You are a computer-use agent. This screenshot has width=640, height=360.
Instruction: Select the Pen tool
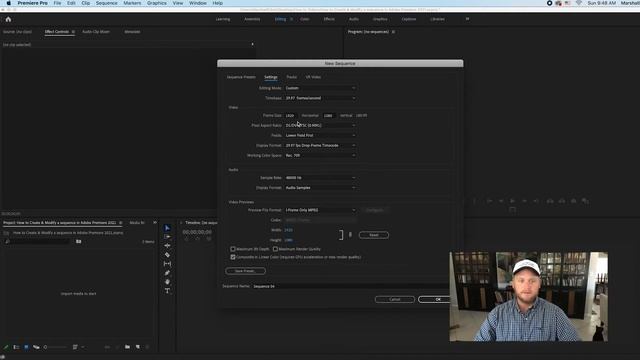[167, 273]
